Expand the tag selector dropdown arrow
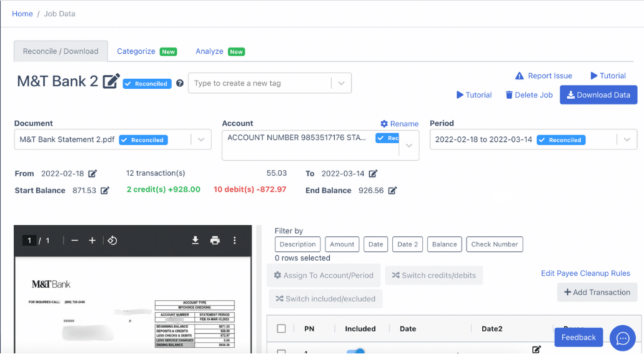This screenshot has width=644, height=354. click(341, 83)
